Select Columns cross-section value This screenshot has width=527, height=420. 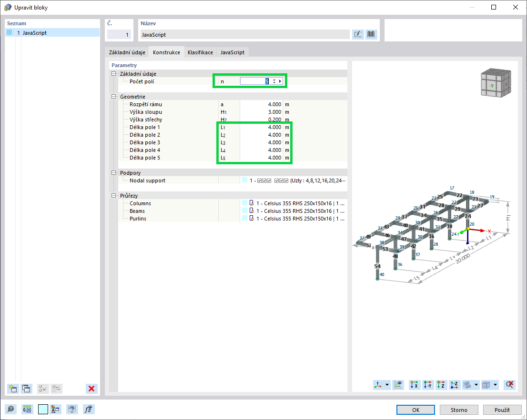tap(294, 203)
